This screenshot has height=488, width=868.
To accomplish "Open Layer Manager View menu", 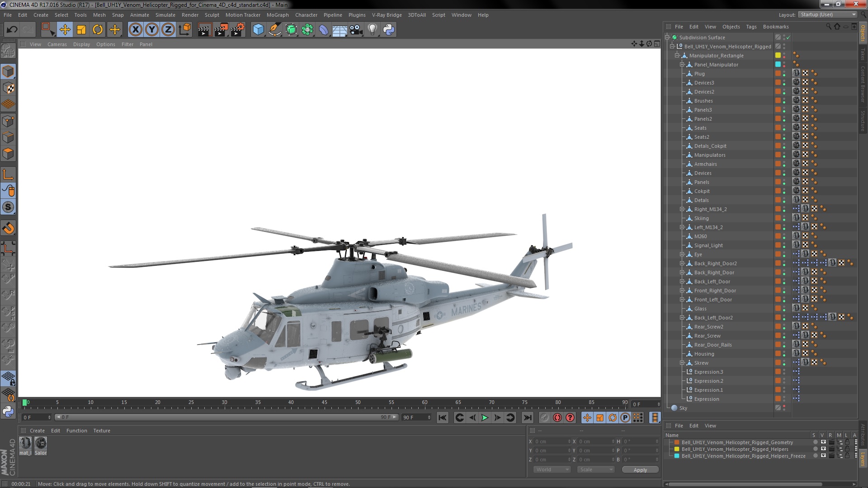I will 710,426.
